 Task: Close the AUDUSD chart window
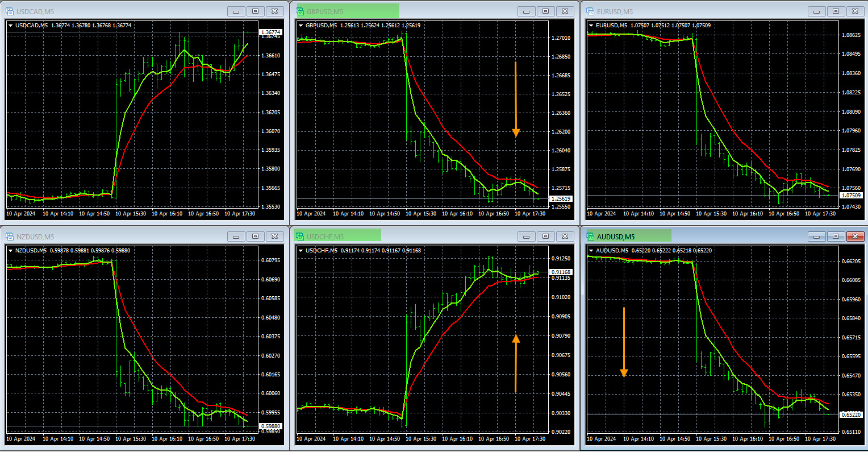pos(855,237)
